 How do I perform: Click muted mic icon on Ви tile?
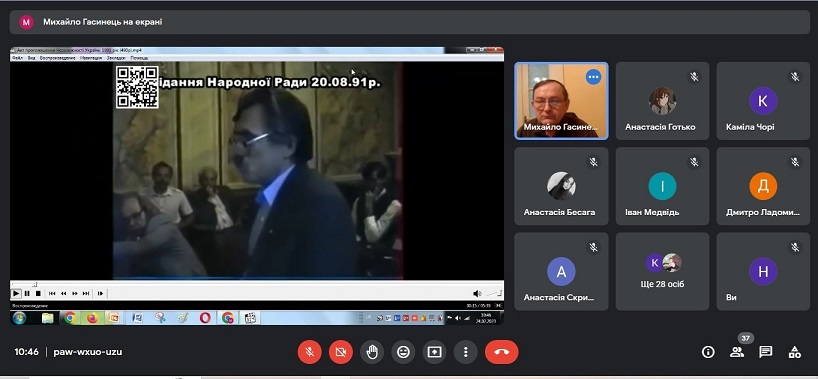pos(795,247)
